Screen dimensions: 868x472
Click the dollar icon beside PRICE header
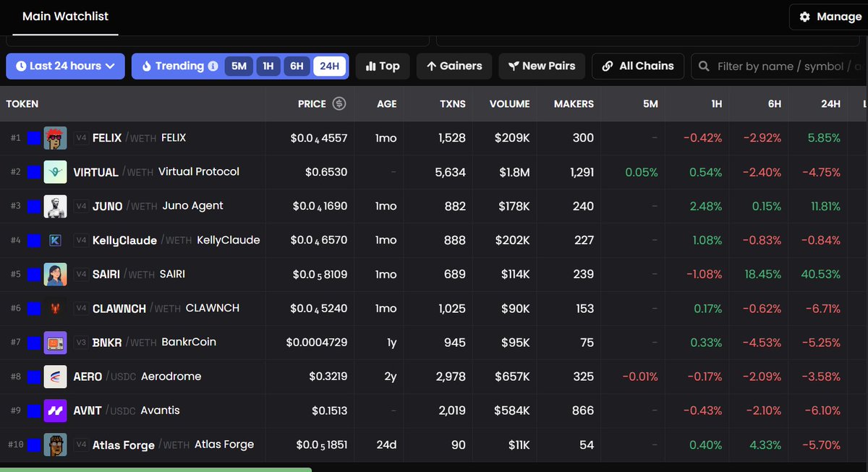click(x=339, y=104)
